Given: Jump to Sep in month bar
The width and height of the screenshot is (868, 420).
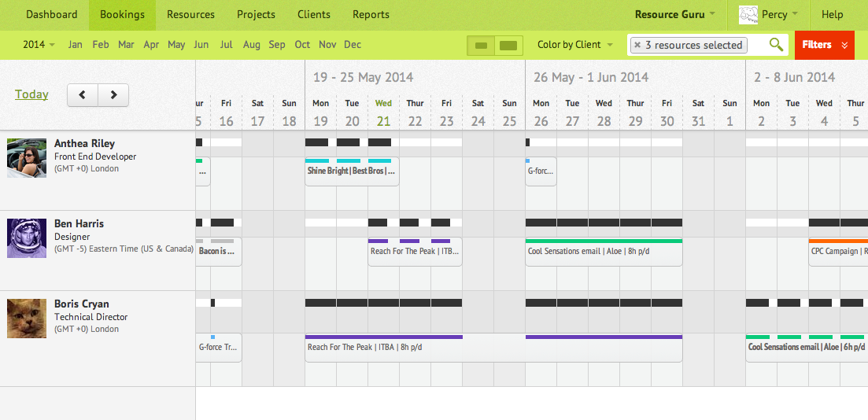Looking at the screenshot, I should pos(277,45).
